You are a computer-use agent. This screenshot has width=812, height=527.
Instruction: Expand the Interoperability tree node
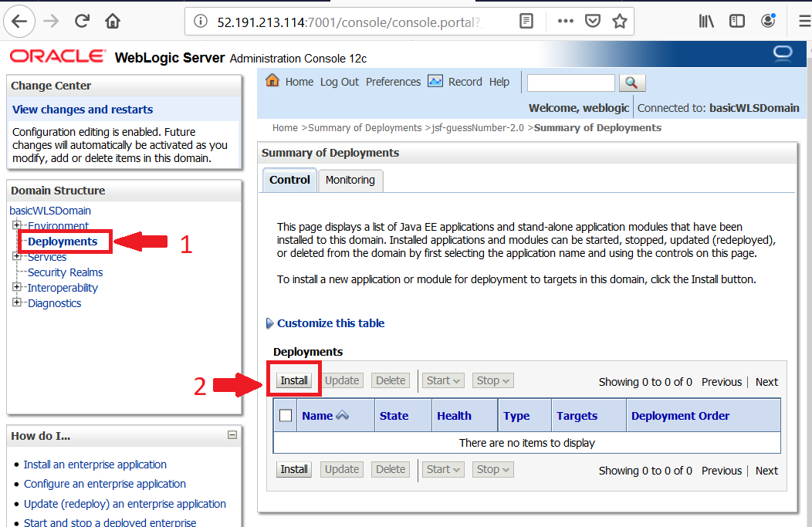16,287
